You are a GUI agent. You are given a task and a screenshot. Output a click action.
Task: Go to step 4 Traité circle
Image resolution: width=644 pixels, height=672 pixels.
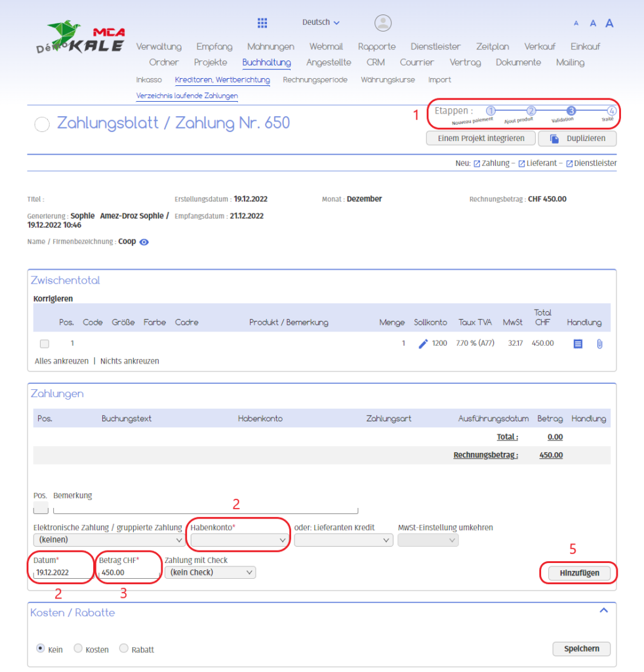611,111
